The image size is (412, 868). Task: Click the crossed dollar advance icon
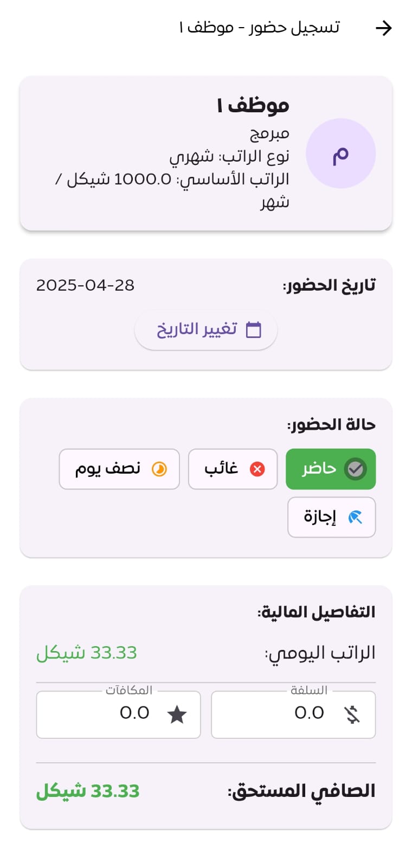(x=352, y=714)
